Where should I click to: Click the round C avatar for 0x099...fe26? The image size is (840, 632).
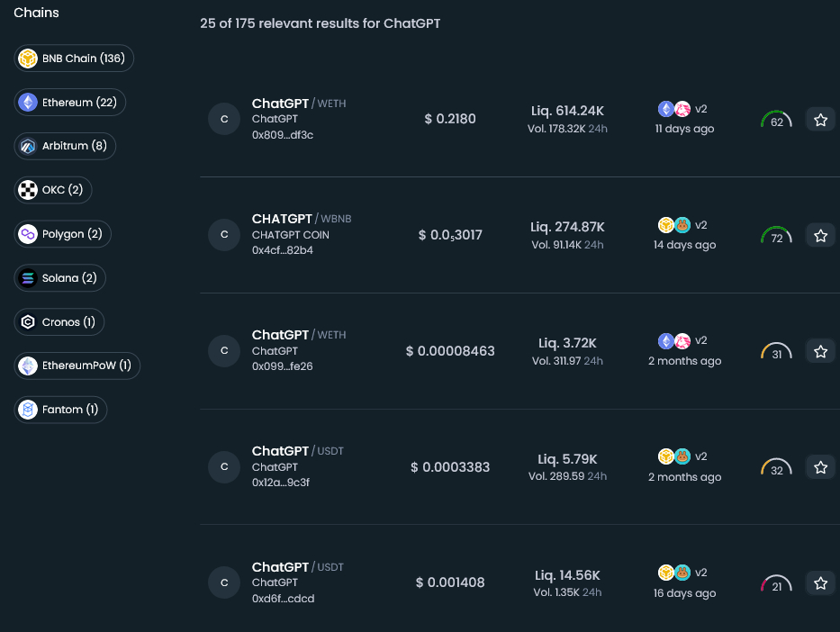click(224, 351)
